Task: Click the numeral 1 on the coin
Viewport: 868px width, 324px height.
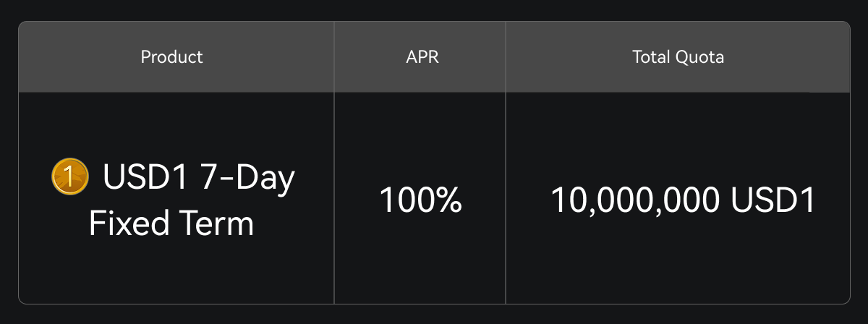Action: pos(70,177)
